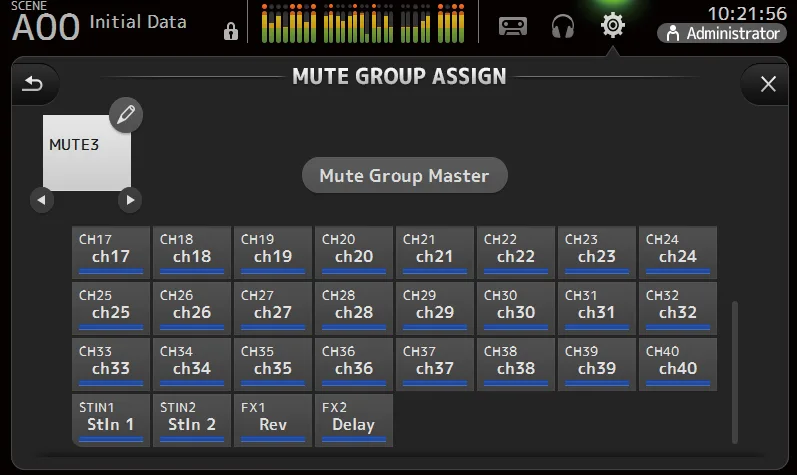Screen dimensions: 797x475
Task: Open the Administrator user button
Action: (722, 34)
